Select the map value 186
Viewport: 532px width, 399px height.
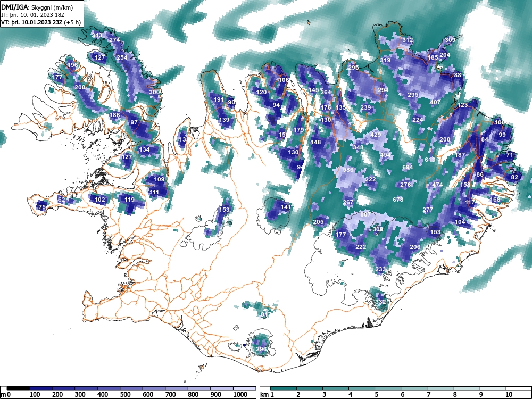click(115, 115)
